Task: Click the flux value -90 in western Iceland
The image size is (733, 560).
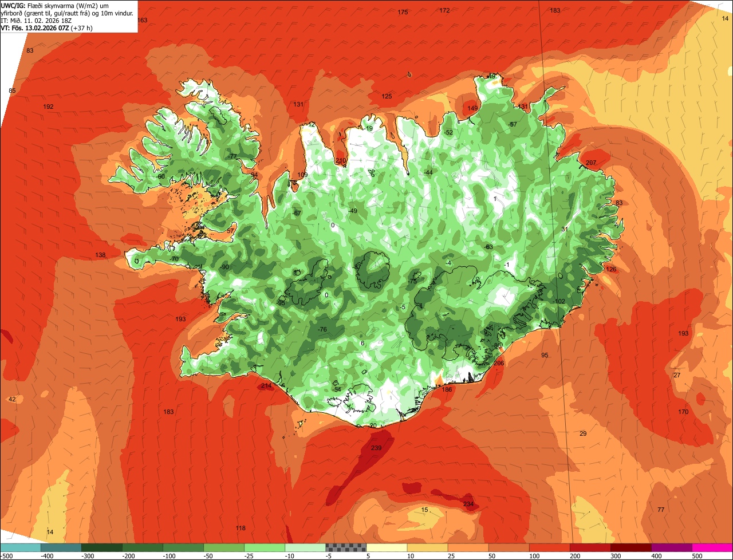Action: 225,267
